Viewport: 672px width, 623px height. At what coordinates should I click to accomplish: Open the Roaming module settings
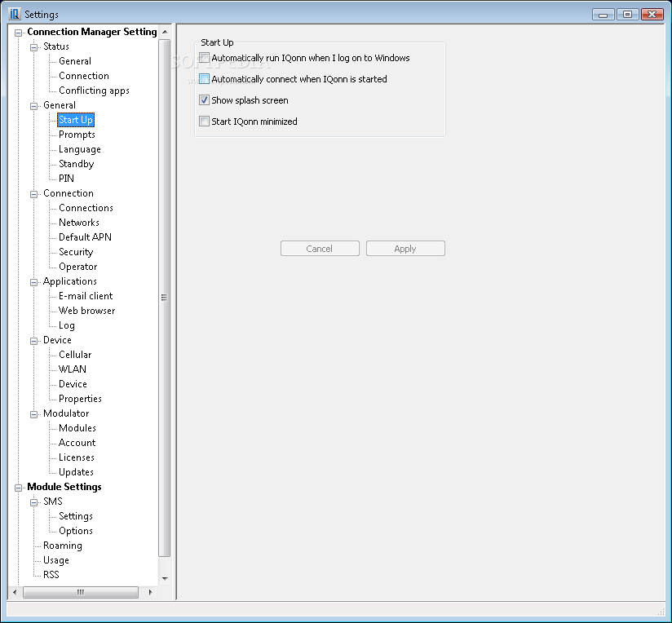pos(63,546)
